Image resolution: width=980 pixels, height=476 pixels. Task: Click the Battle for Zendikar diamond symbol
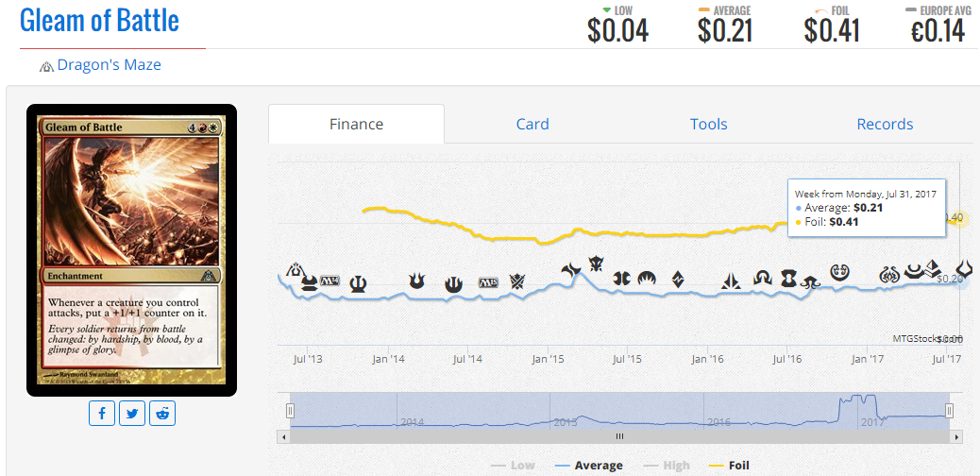coord(678,279)
